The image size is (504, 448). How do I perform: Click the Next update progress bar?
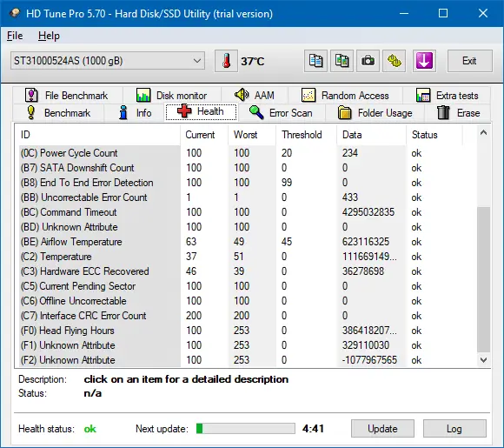click(x=246, y=428)
